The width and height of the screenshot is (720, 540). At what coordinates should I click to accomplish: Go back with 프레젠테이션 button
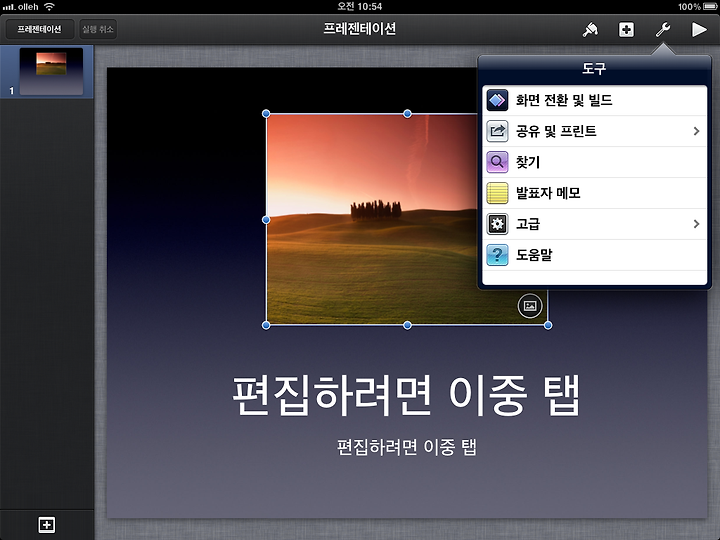point(39,29)
